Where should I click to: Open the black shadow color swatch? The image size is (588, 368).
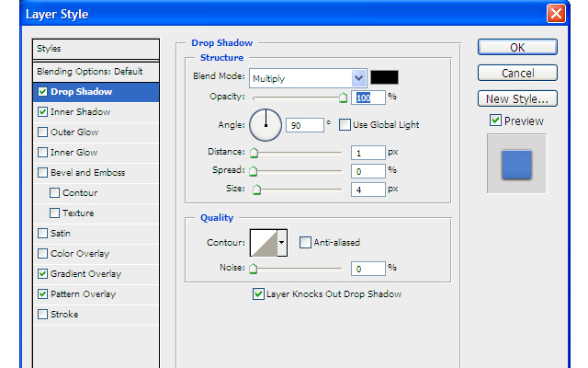click(x=384, y=77)
